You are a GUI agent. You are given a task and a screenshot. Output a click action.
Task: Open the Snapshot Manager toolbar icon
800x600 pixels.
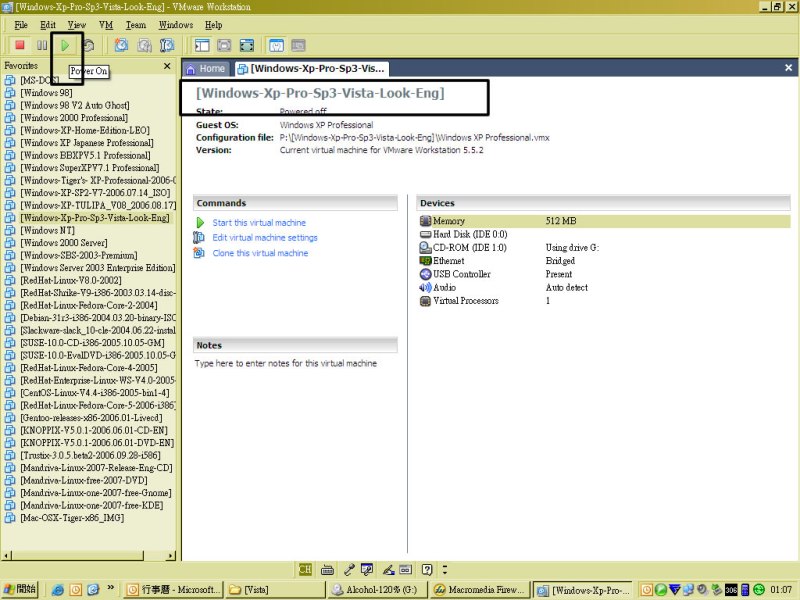pyautogui.click(x=167, y=45)
